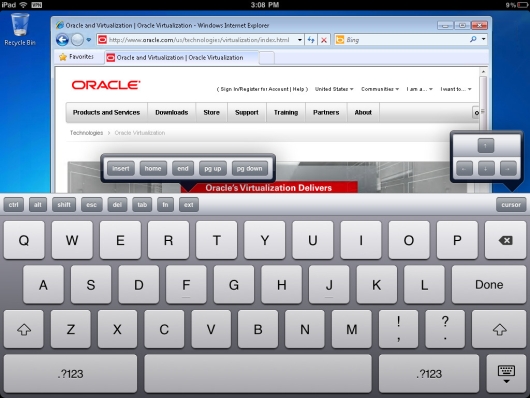Click the Oracle logo on the page
Screen dimensions: 530x398
pos(106,85)
